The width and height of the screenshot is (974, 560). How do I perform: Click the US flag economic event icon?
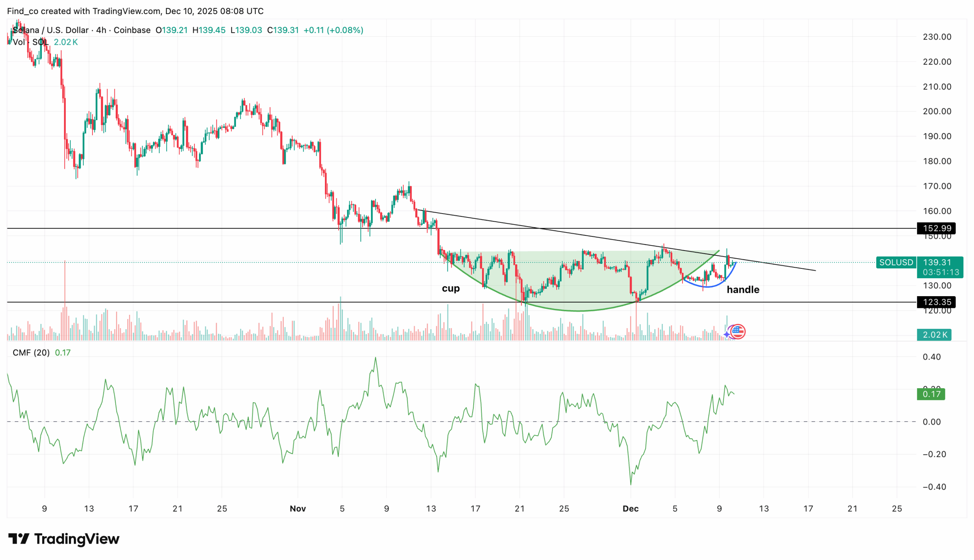[737, 331]
